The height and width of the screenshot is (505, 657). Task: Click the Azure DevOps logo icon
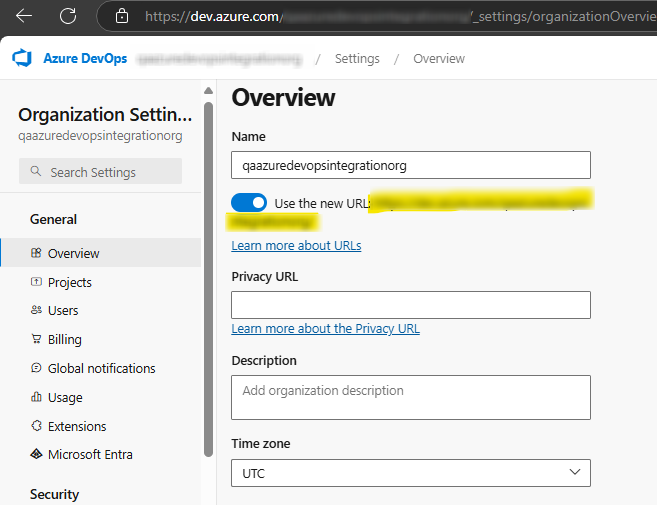click(x=22, y=59)
